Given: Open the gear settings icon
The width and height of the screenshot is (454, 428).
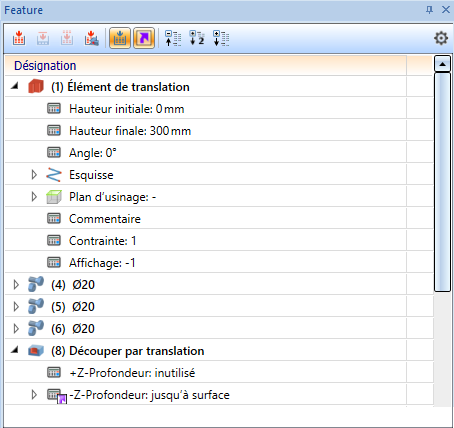Looking at the screenshot, I should click(x=441, y=38).
